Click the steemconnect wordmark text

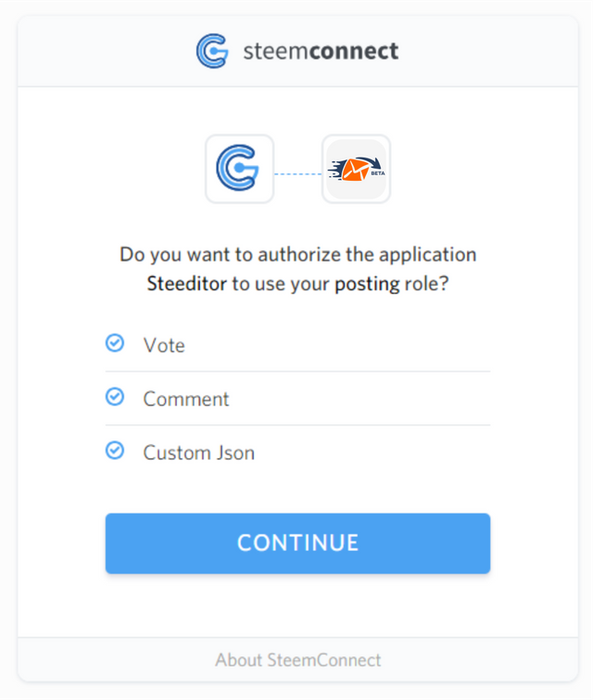(321, 51)
